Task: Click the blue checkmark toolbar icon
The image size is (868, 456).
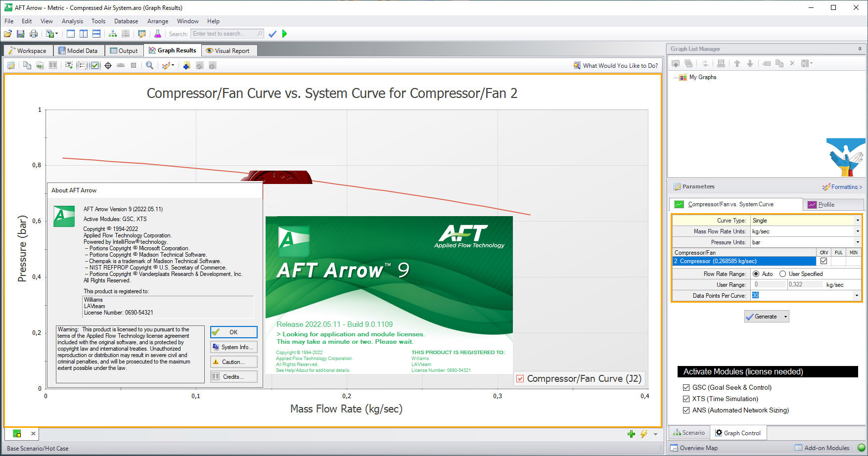Action: (273, 34)
